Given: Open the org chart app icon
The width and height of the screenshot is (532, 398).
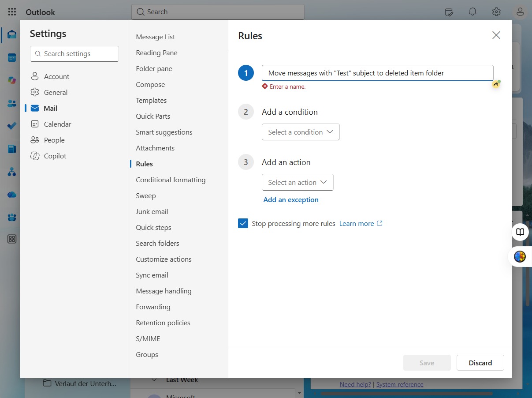Looking at the screenshot, I should tap(12, 172).
